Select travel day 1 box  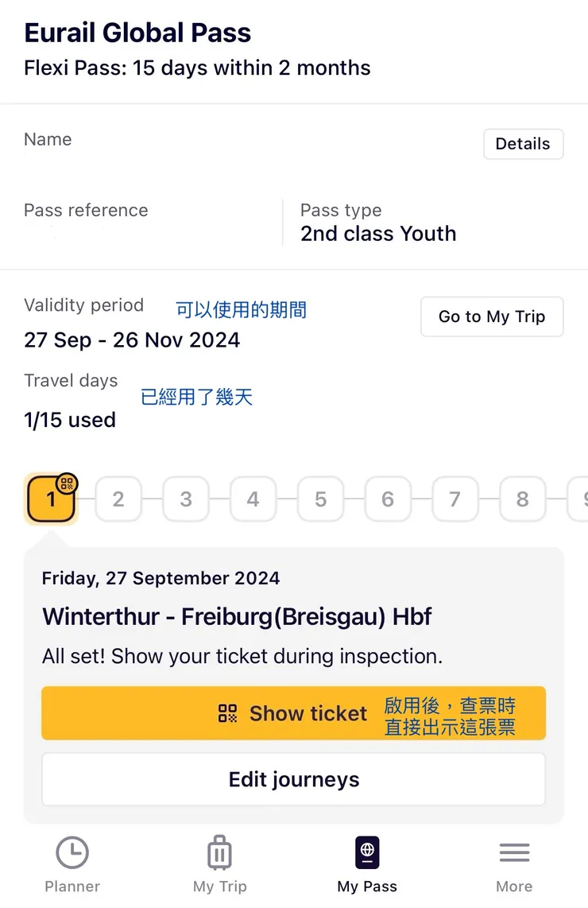pos(50,500)
